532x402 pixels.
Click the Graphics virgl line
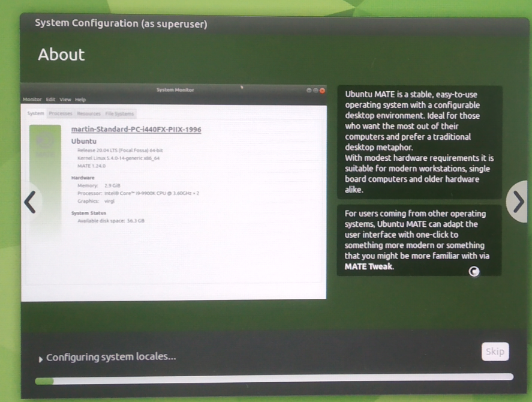pyautogui.click(x=96, y=202)
